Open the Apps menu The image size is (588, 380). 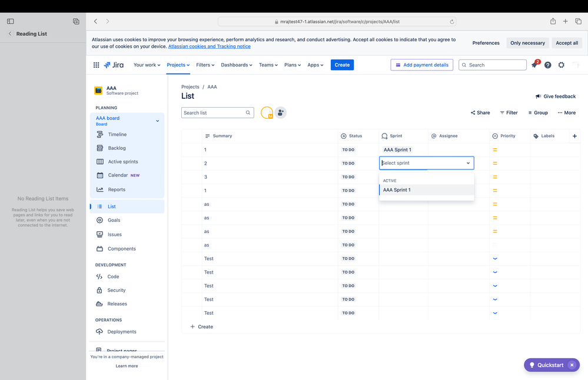(x=315, y=65)
